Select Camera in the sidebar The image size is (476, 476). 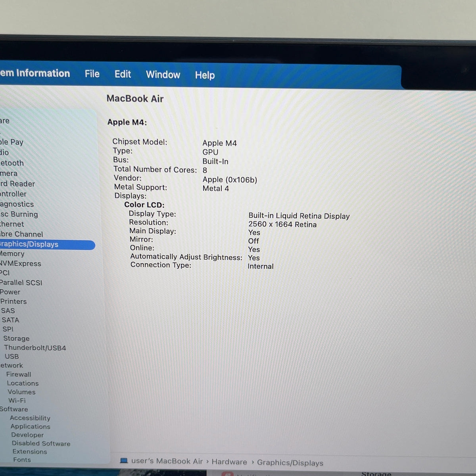click(9, 173)
